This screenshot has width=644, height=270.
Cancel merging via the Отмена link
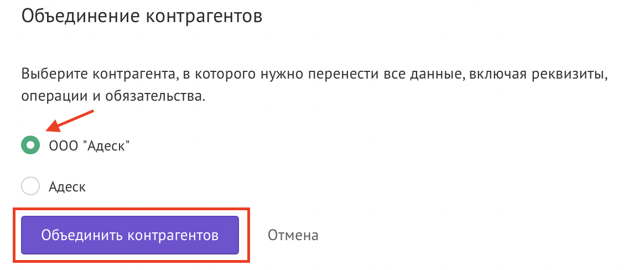(293, 236)
